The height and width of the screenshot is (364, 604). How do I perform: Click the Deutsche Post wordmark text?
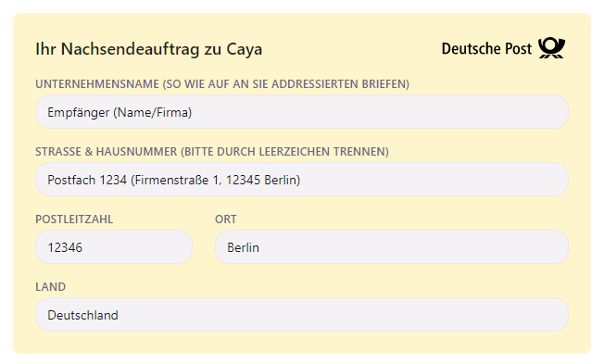coord(486,49)
